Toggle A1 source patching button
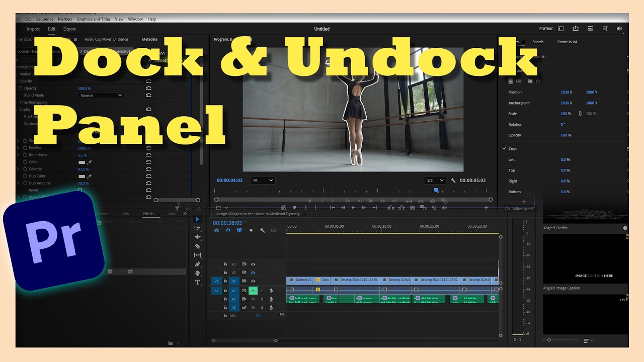The height and width of the screenshot is (362, 644). pyautogui.click(x=216, y=291)
